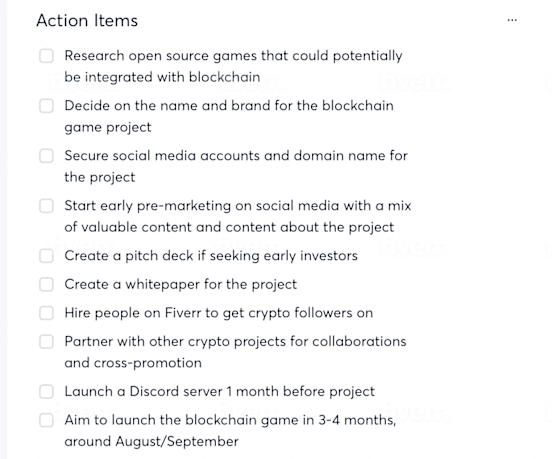Tick checkbox for 'Hire people on Fiverr'
This screenshot has height=459, width=552.
pyautogui.click(x=46, y=313)
